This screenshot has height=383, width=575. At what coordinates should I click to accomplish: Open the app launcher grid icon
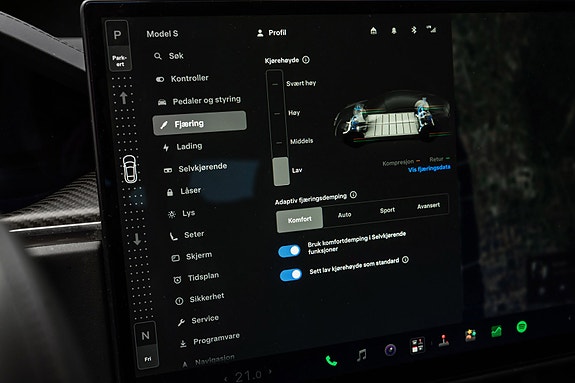point(417,345)
